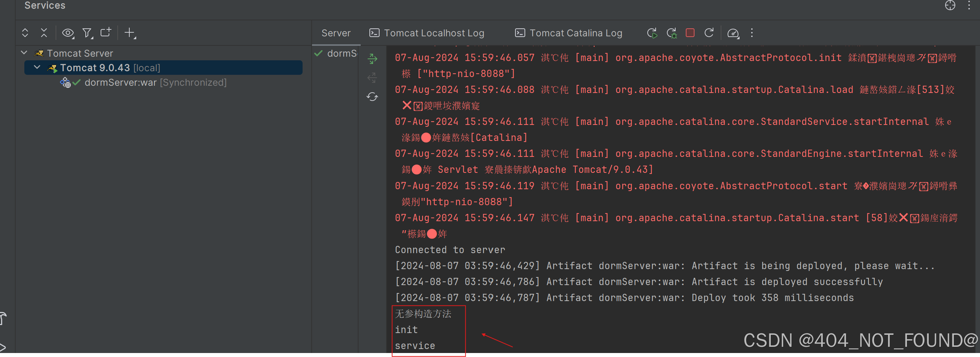Open the View Options eye menu
Viewport: 980px width, 357px height.
click(x=68, y=33)
